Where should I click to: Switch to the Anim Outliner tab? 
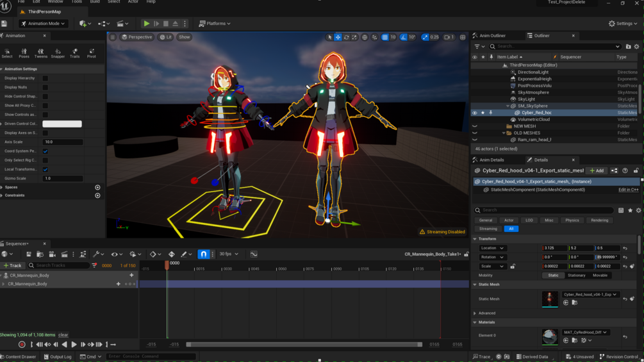click(x=492, y=36)
